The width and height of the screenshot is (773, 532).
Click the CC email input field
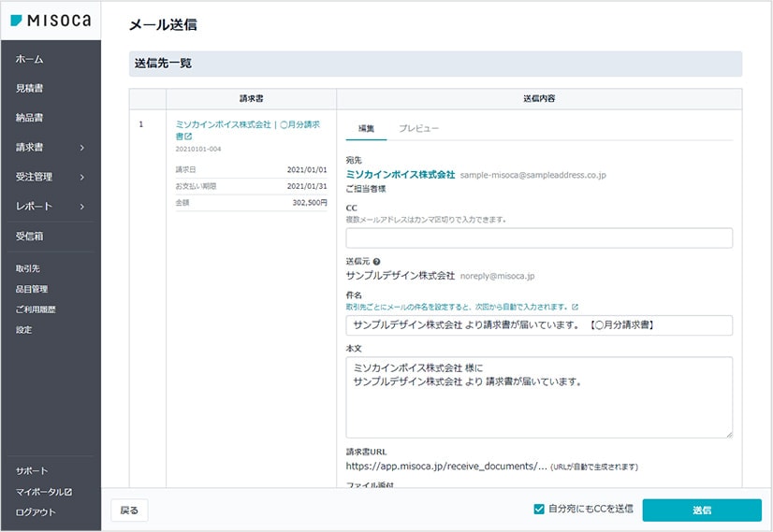pos(539,238)
